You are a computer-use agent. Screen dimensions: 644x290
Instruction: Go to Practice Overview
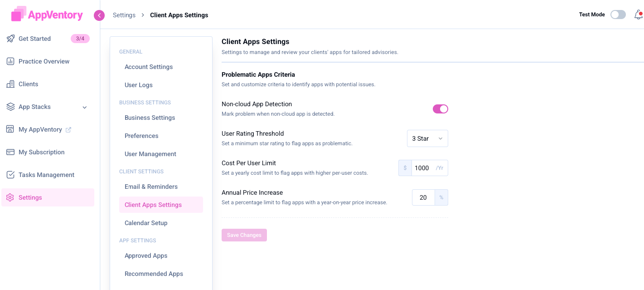[x=44, y=61]
